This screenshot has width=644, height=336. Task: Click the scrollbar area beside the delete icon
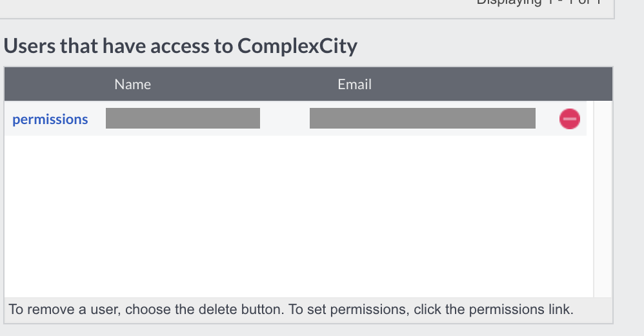(x=601, y=119)
